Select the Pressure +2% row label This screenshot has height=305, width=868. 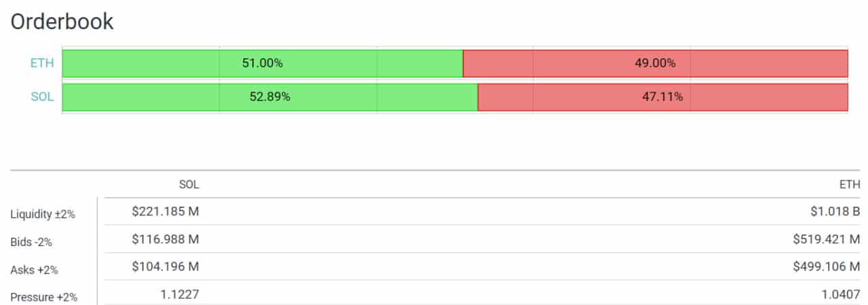(x=44, y=297)
